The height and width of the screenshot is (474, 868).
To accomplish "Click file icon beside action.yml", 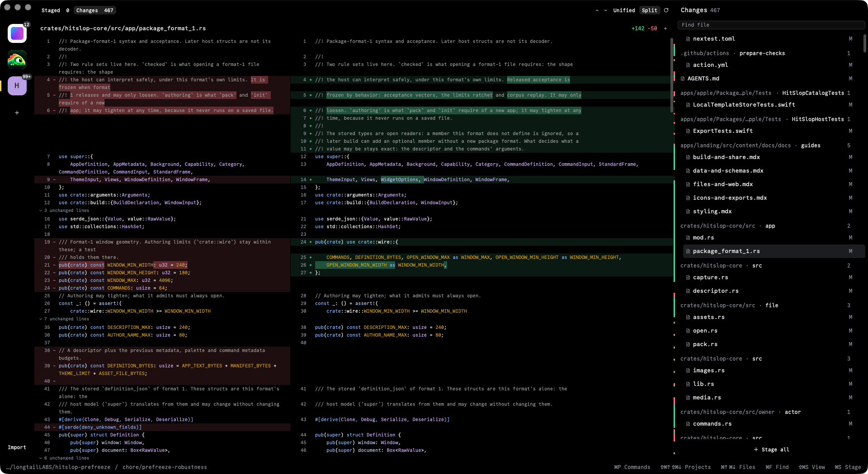I will coord(688,65).
